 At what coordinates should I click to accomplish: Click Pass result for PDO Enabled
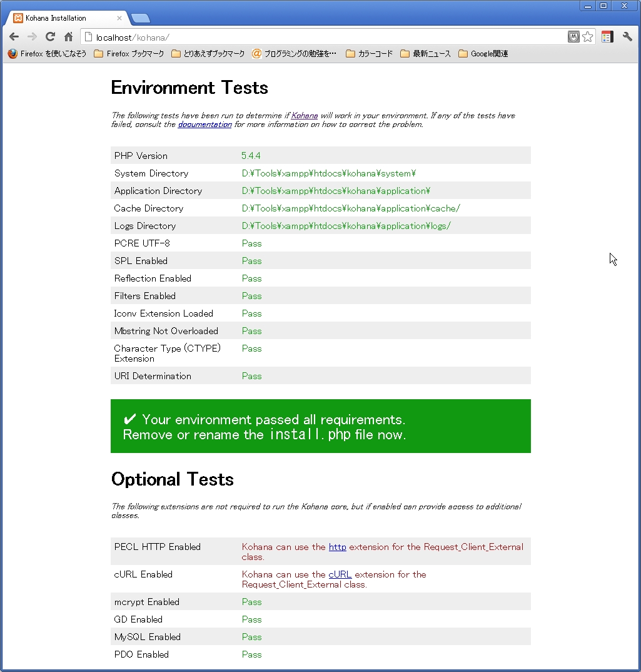click(251, 655)
